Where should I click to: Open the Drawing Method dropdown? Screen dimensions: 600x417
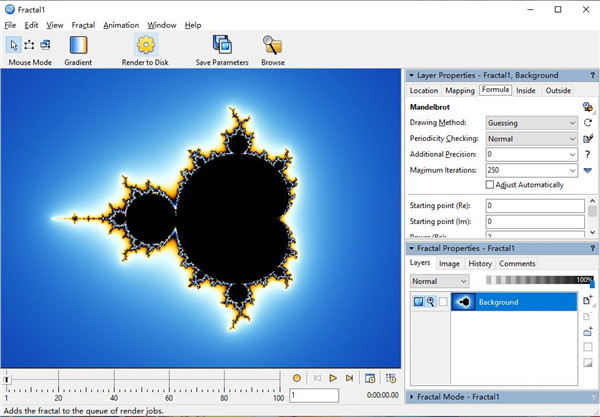[x=531, y=123]
